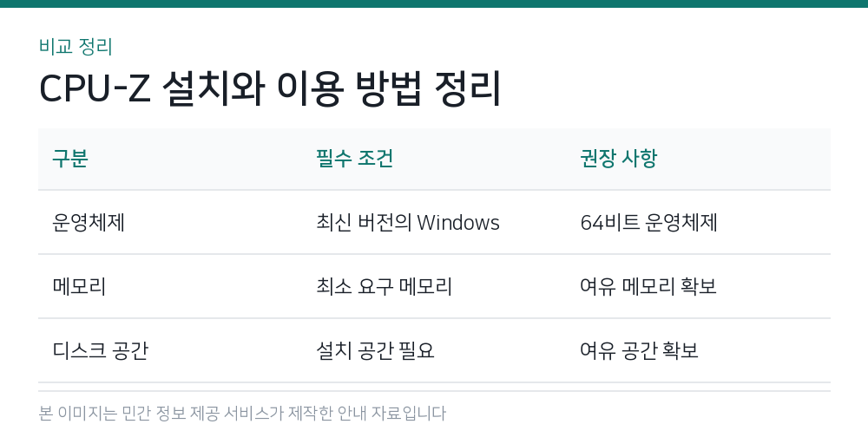The height and width of the screenshot is (437, 868).
Task: Click the '여유 메모리 확보' cell
Action: [x=648, y=286]
